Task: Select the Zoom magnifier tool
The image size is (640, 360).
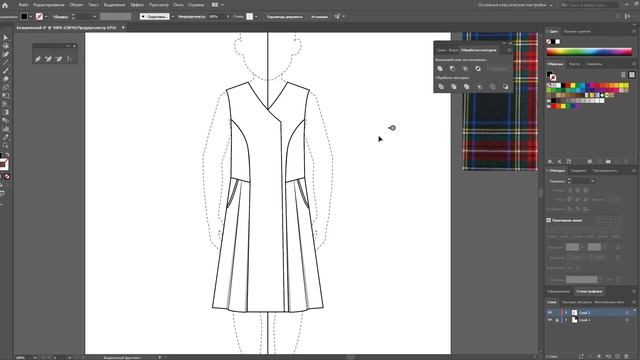Action: (5, 145)
